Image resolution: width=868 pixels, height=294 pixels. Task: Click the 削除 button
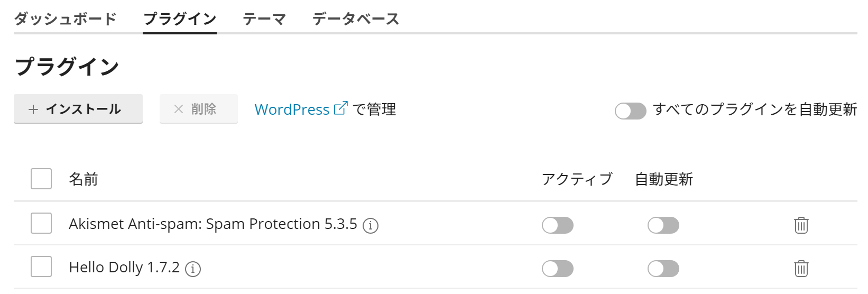199,109
